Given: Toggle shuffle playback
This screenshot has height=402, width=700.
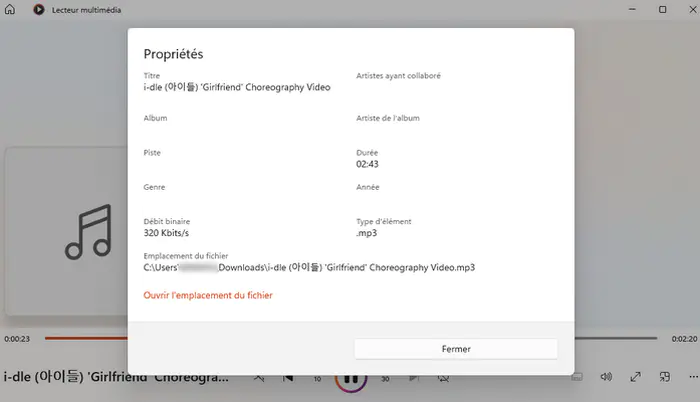Looking at the screenshot, I should (x=258, y=378).
